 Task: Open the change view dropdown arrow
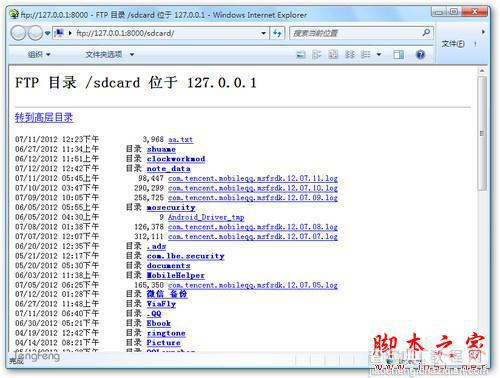379,55
